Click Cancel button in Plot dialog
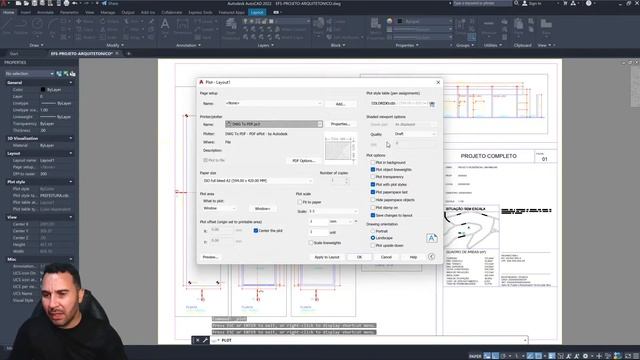640x360 pixels. [x=386, y=257]
